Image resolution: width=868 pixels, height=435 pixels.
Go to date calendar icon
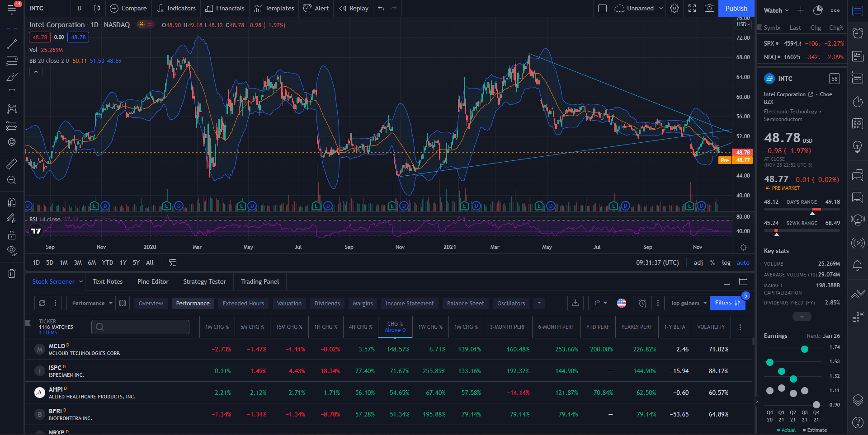tap(173, 262)
